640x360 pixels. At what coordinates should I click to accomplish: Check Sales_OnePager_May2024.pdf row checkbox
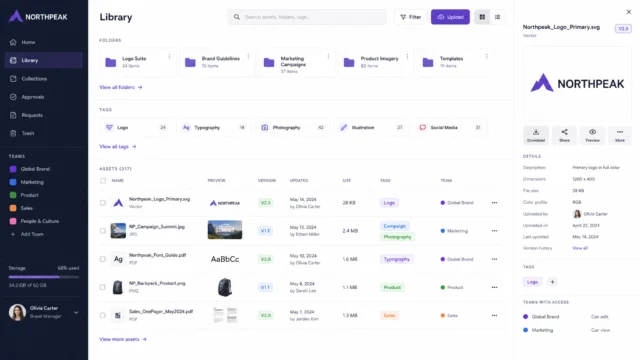click(103, 316)
